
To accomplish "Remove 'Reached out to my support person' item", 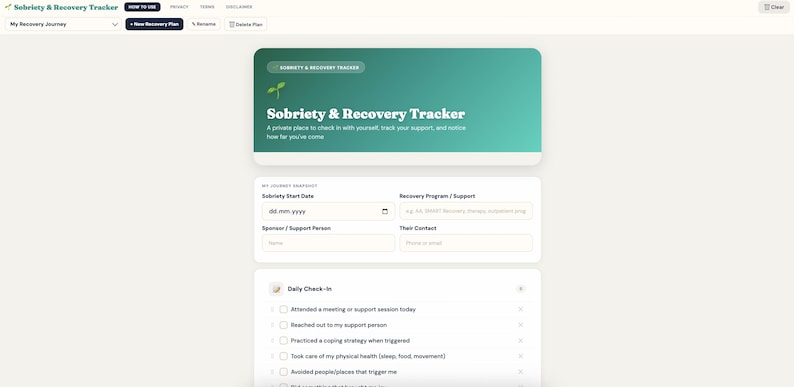I will click(x=521, y=325).
